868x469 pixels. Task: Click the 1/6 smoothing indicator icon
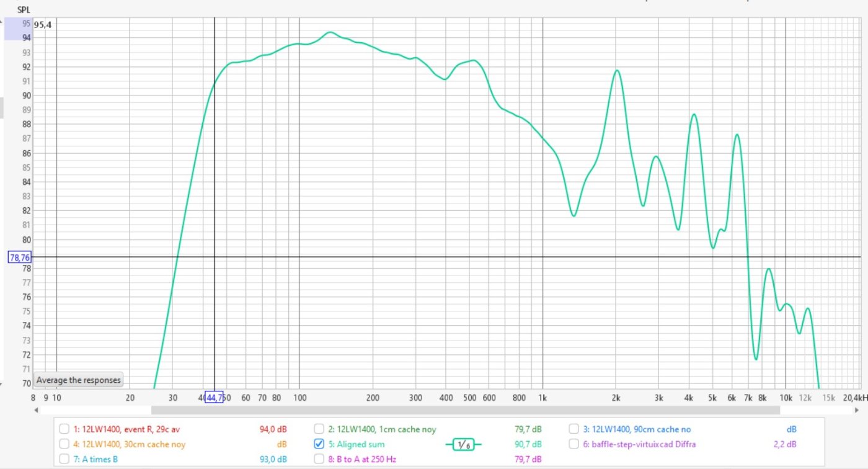[463, 444]
